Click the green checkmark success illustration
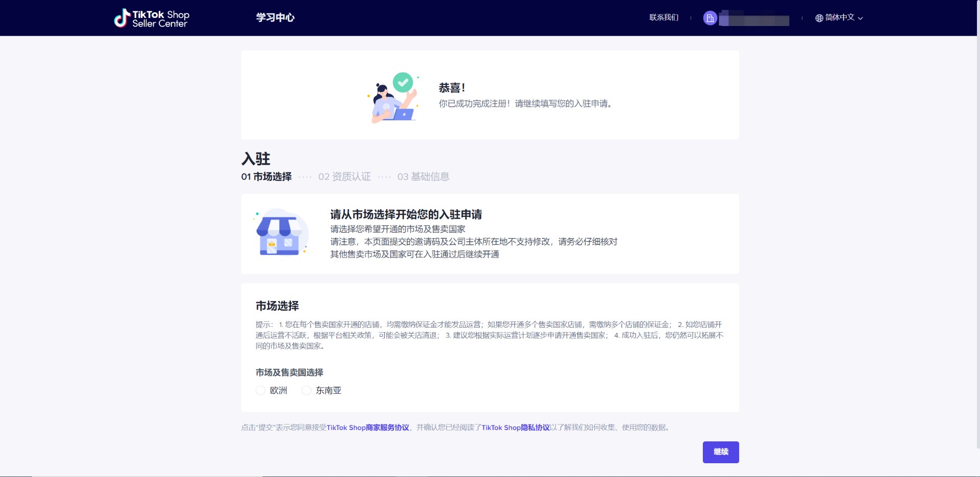 coord(403,82)
